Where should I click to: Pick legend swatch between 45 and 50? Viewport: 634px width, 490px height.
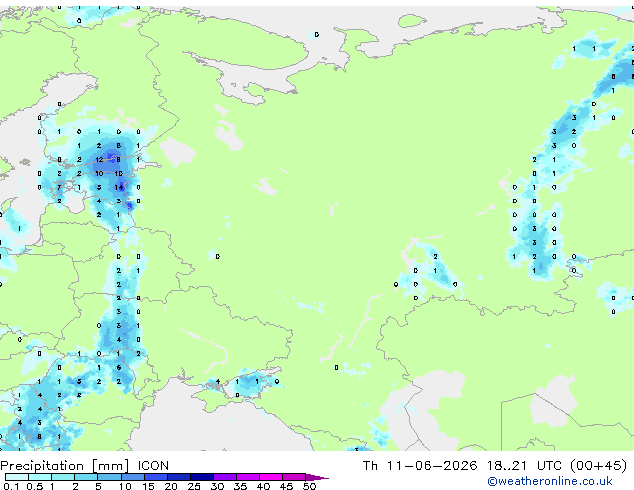(294, 477)
